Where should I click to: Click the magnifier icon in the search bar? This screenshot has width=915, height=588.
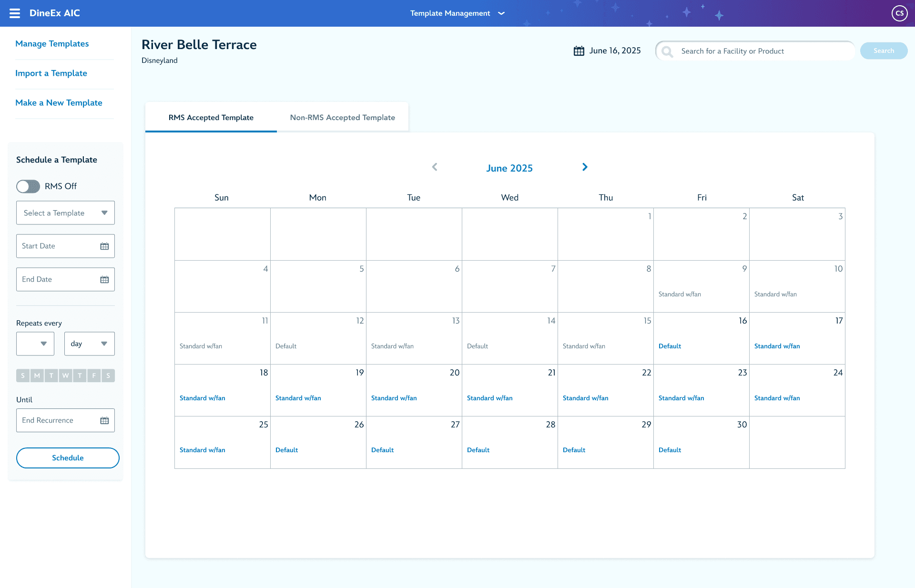point(667,51)
